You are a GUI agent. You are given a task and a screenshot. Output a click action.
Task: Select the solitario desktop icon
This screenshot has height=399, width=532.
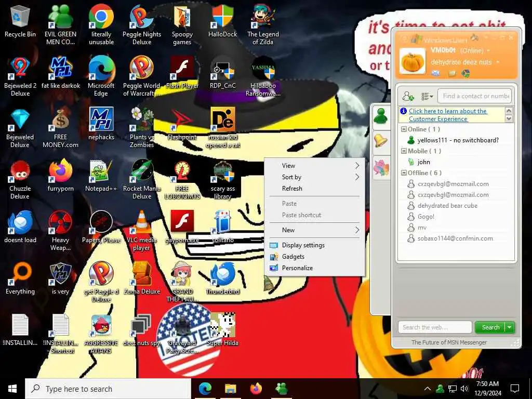coord(223,227)
